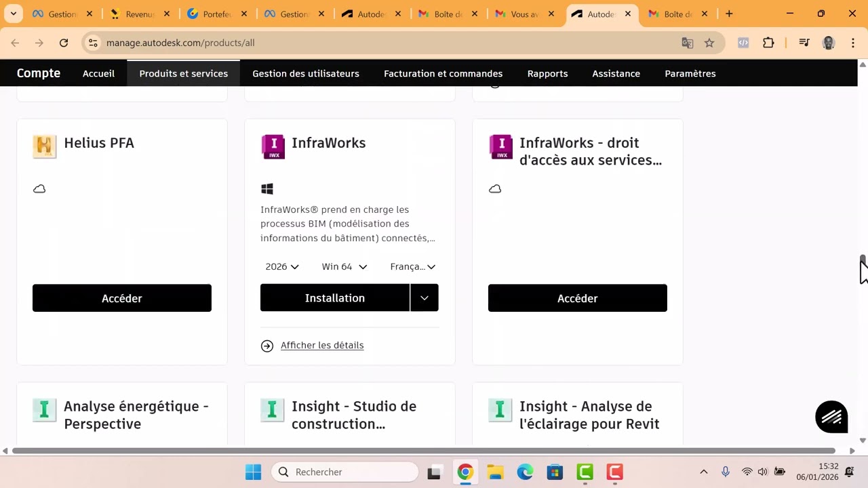Open File Explorer from the taskbar
Screen dimensions: 868x488
click(x=496, y=472)
